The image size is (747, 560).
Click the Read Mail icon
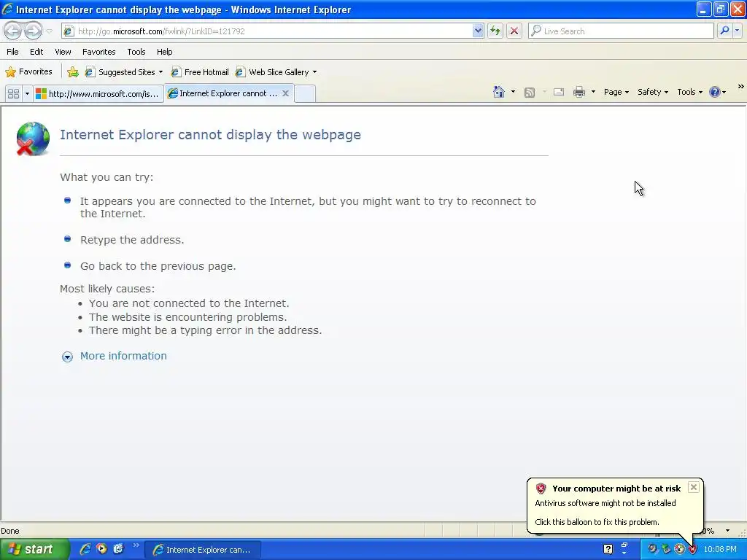[559, 92]
